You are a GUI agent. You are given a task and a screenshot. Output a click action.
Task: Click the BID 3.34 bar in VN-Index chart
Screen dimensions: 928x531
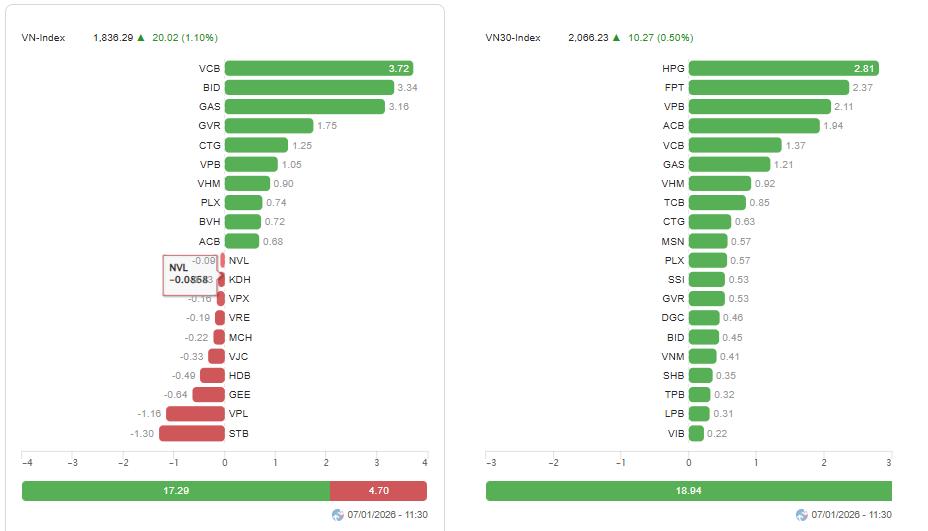pyautogui.click(x=309, y=87)
